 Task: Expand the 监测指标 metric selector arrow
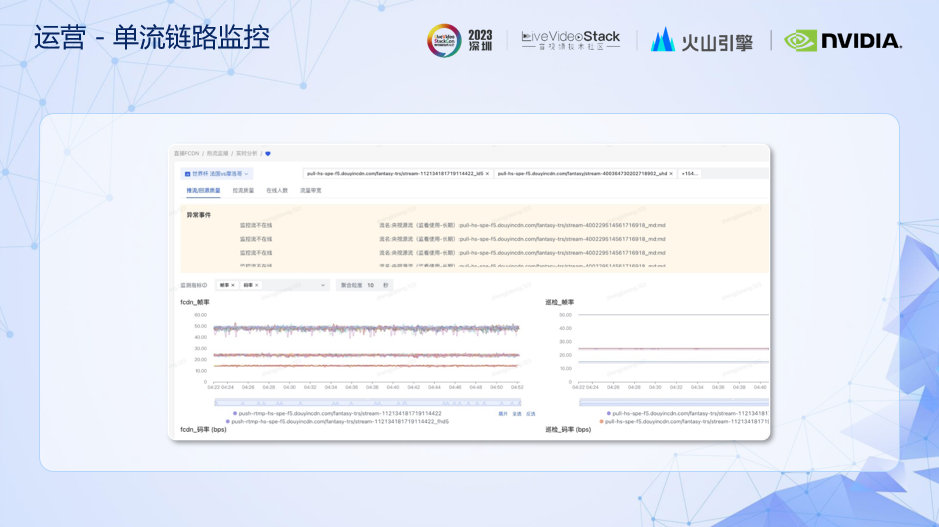[322, 285]
